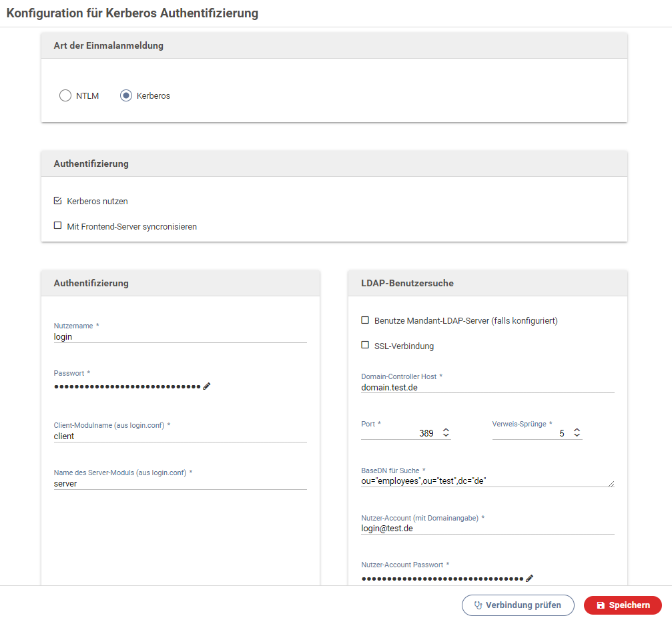Check 'Benutze Mandant-LDAP-Server' option
The width and height of the screenshot is (672, 618).
click(365, 320)
